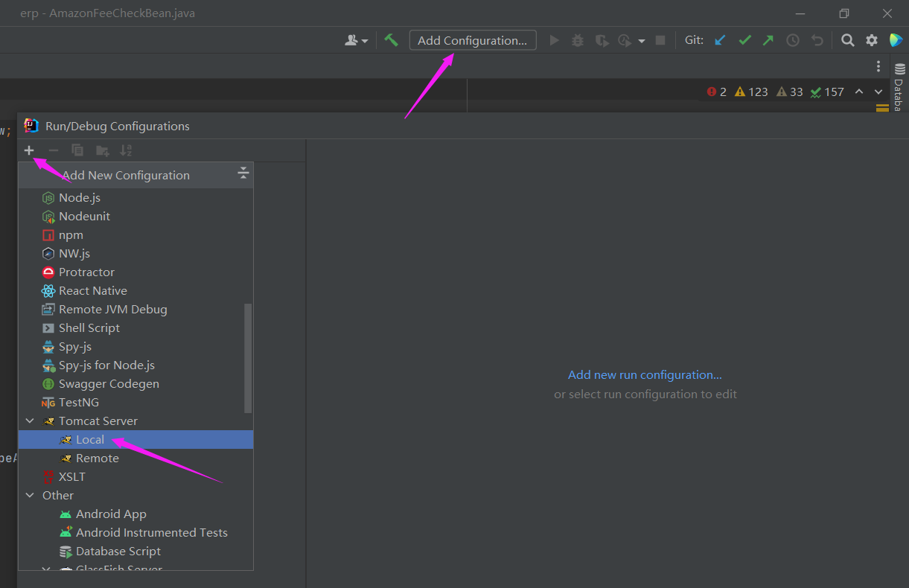The width and height of the screenshot is (909, 588).
Task: Click the Git Push green arrow
Action: (768, 40)
